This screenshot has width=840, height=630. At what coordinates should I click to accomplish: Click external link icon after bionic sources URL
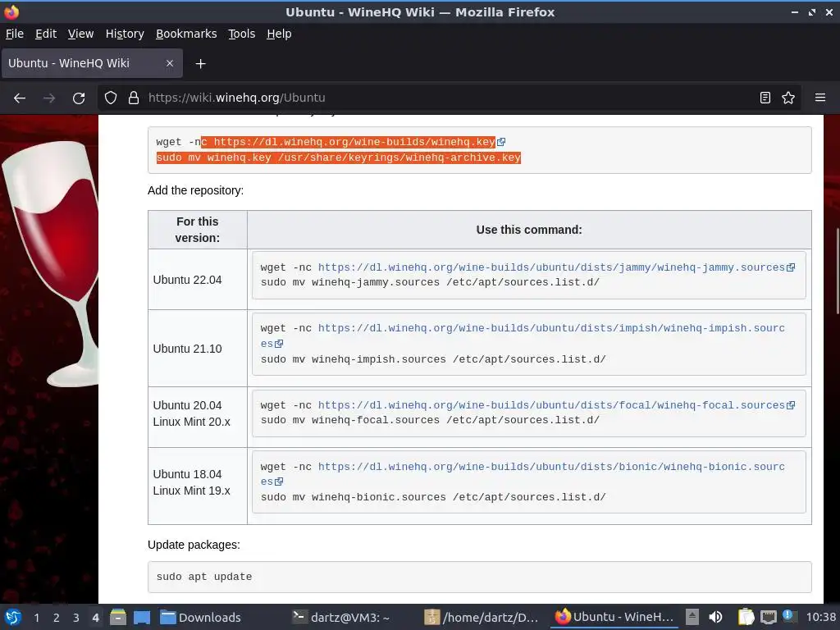pos(279,482)
